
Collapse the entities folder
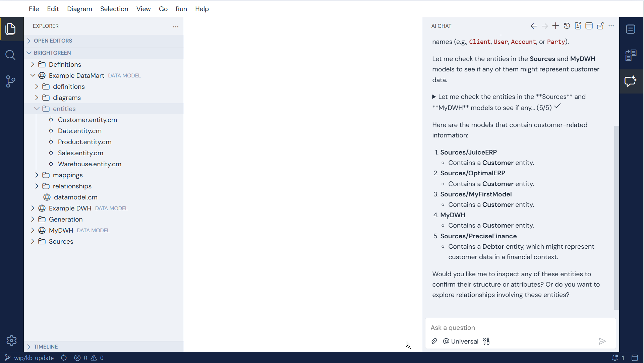pyautogui.click(x=64, y=109)
